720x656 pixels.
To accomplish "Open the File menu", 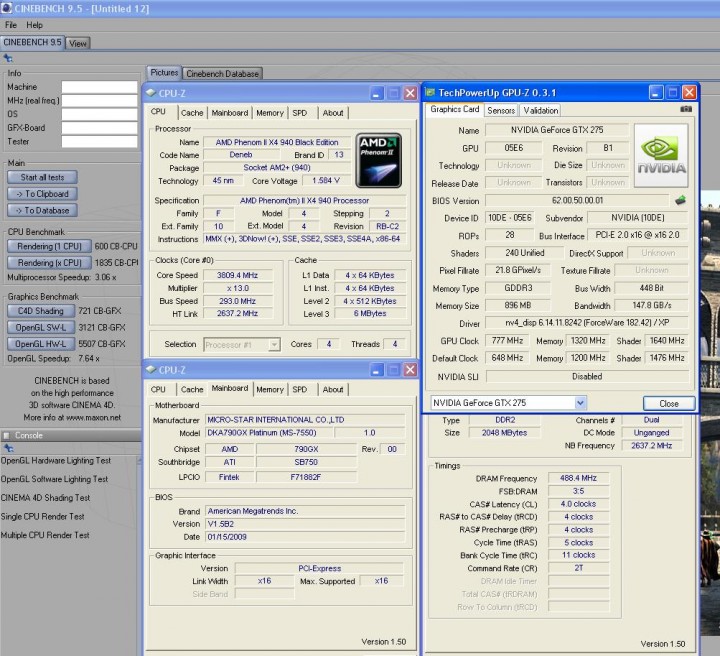I will coord(11,25).
